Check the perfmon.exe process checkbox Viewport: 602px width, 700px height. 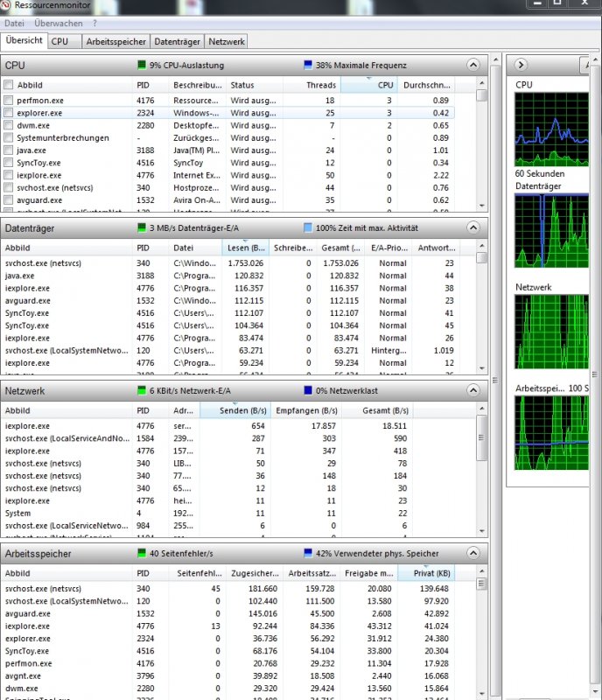tap(9, 101)
